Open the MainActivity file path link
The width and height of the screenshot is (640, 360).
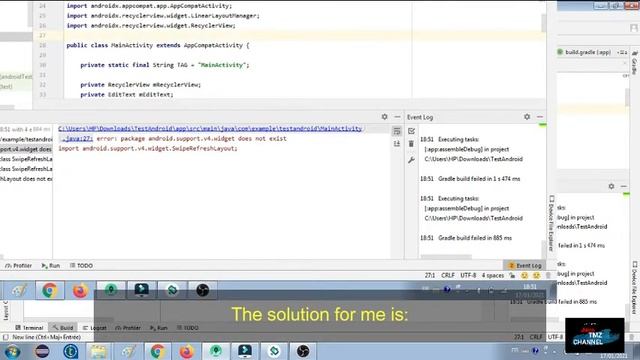pos(210,129)
